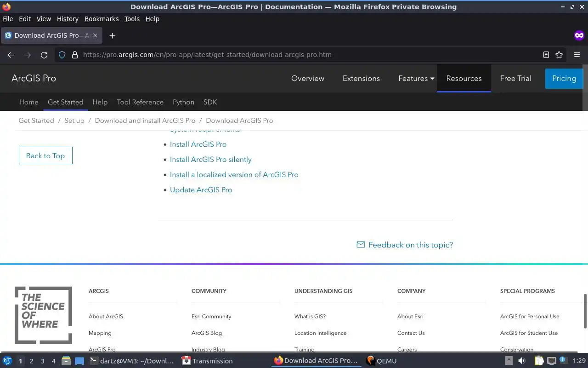Switch to workspace 4

coord(53,361)
